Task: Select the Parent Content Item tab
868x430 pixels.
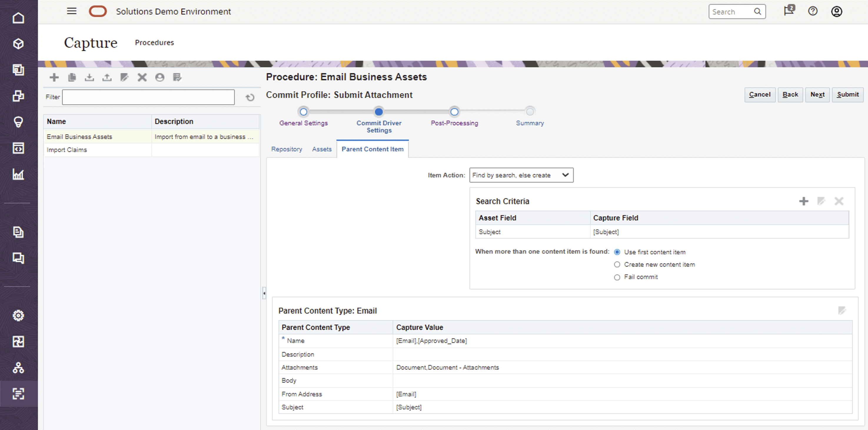Action: coord(372,149)
